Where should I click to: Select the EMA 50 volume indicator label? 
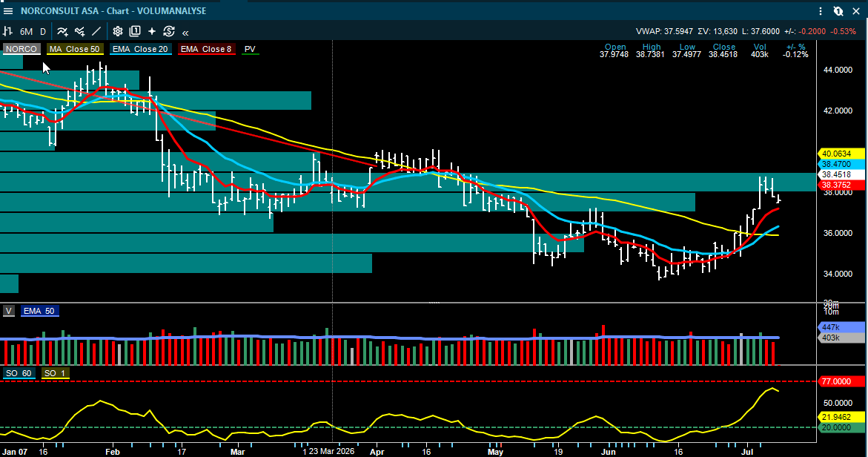[39, 312]
